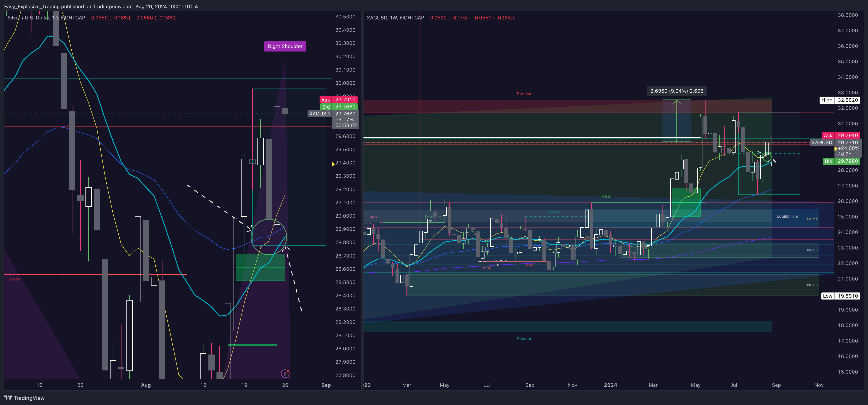Click the 26 date label on daily axis
Viewport: 868px width, 405px height.
(x=285, y=385)
